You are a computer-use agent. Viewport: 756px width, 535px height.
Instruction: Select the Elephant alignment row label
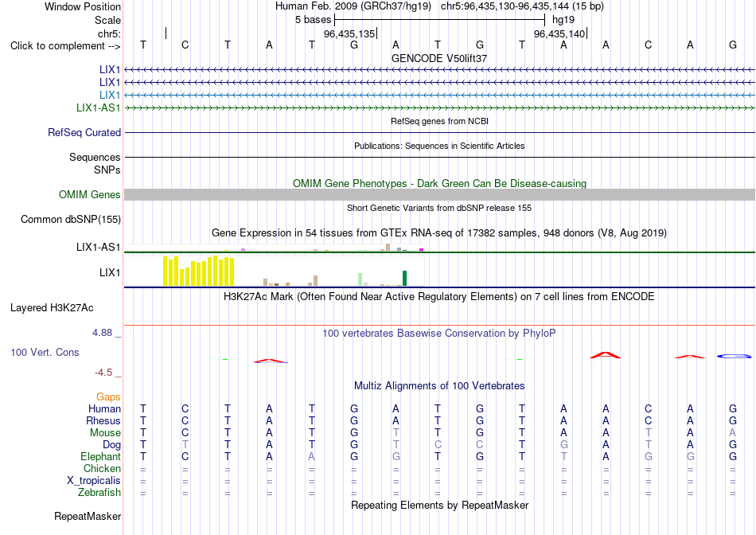(x=100, y=456)
